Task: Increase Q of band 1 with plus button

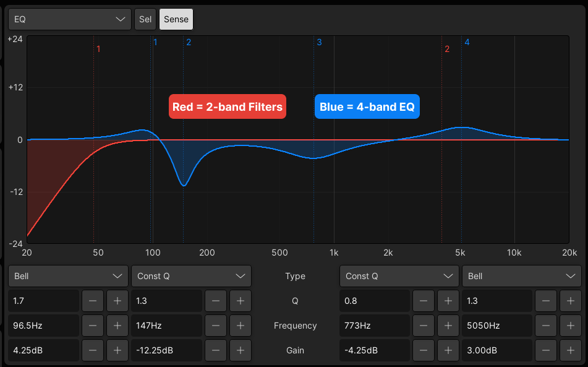Action: pyautogui.click(x=117, y=301)
